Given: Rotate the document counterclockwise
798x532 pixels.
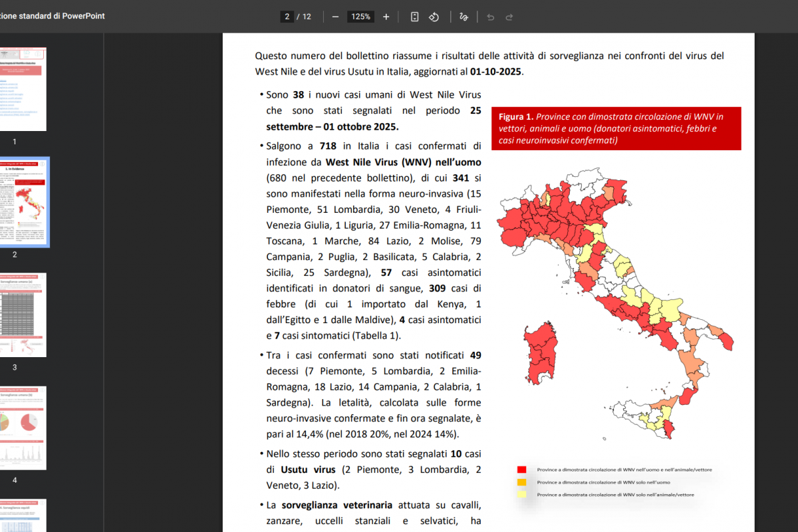Looking at the screenshot, I should (x=434, y=17).
